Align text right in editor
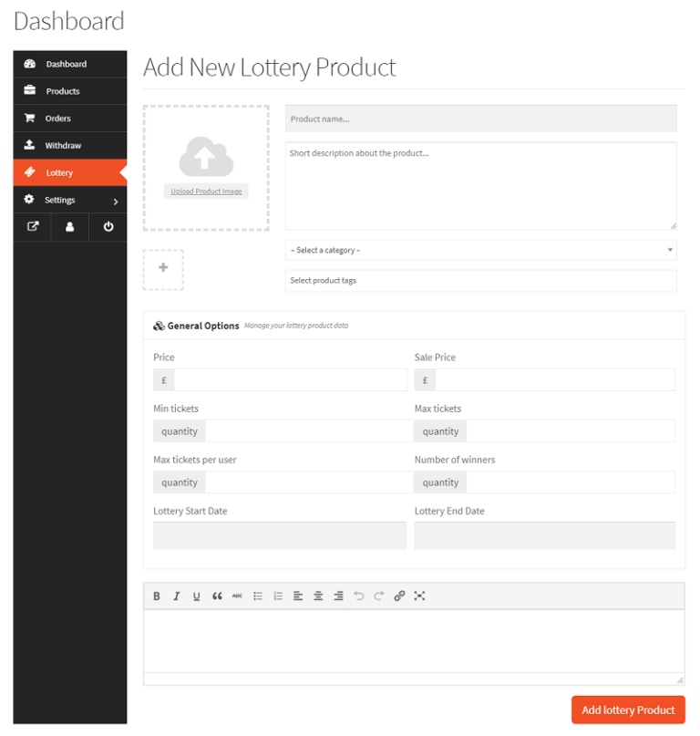Image resolution: width=700 pixels, height=736 pixels. 338,596
